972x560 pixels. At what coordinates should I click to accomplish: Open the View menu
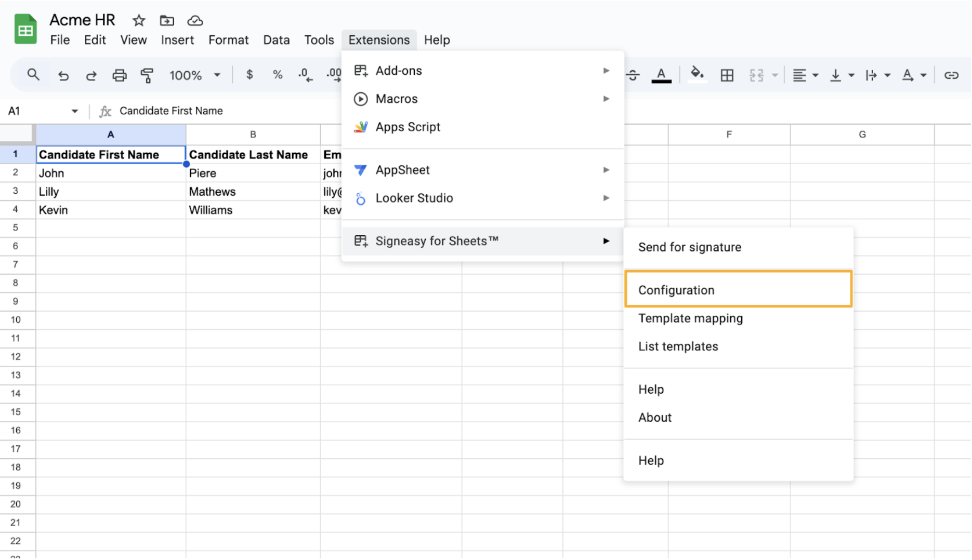[x=134, y=40]
